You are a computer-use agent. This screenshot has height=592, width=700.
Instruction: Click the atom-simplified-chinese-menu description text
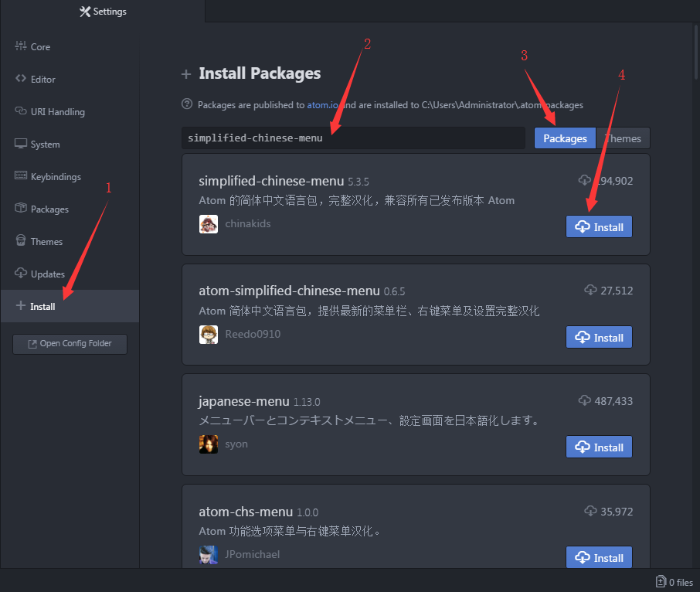(369, 311)
